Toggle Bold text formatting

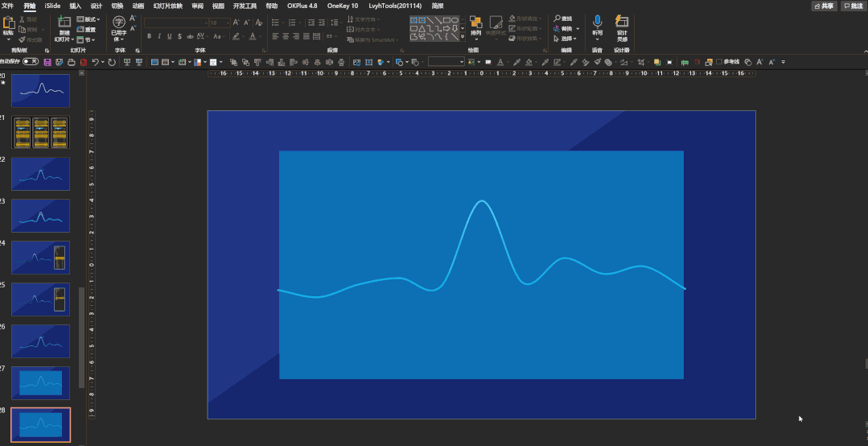pos(149,36)
